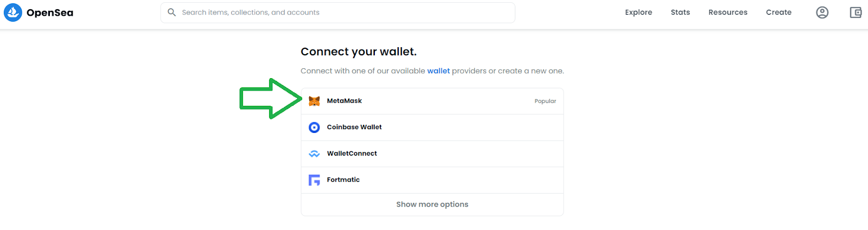This screenshot has height=230, width=868.
Task: Open the Stats menu
Action: point(680,12)
